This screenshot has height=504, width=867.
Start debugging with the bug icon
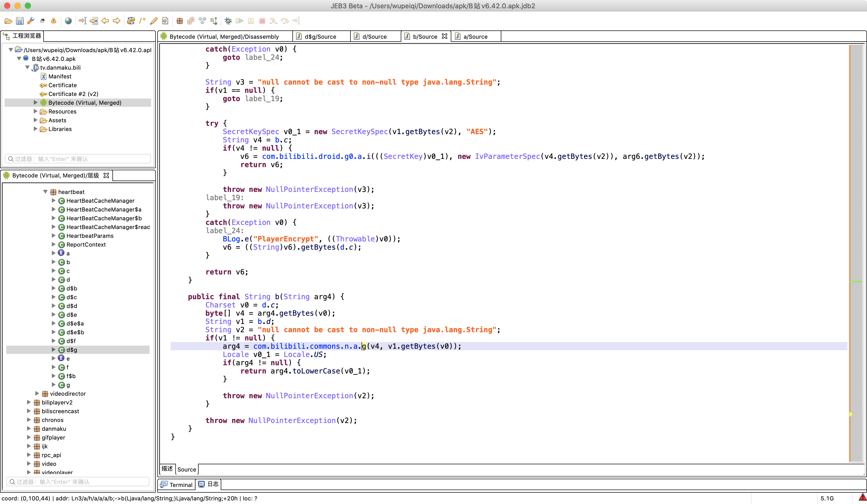[228, 21]
